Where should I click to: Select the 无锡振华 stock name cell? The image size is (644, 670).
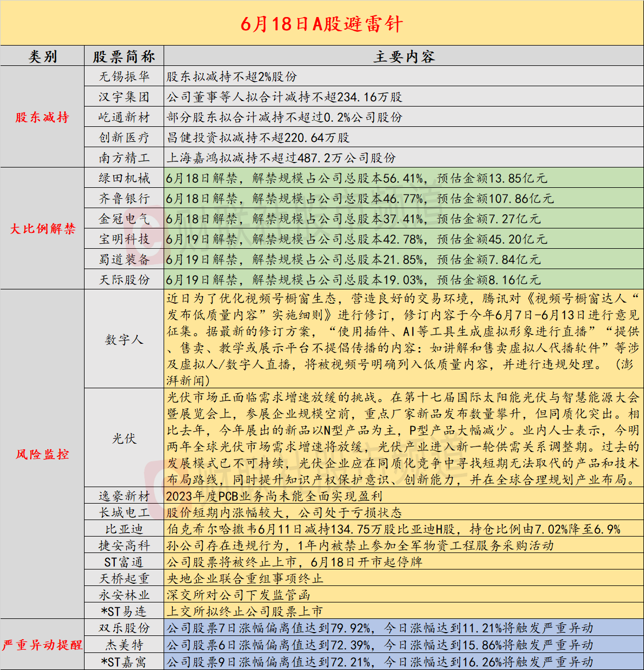coord(124,77)
